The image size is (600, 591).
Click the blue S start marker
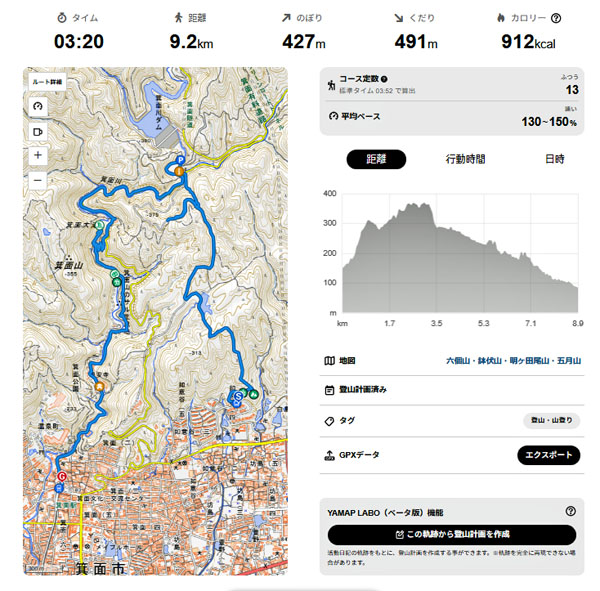pos(238,397)
